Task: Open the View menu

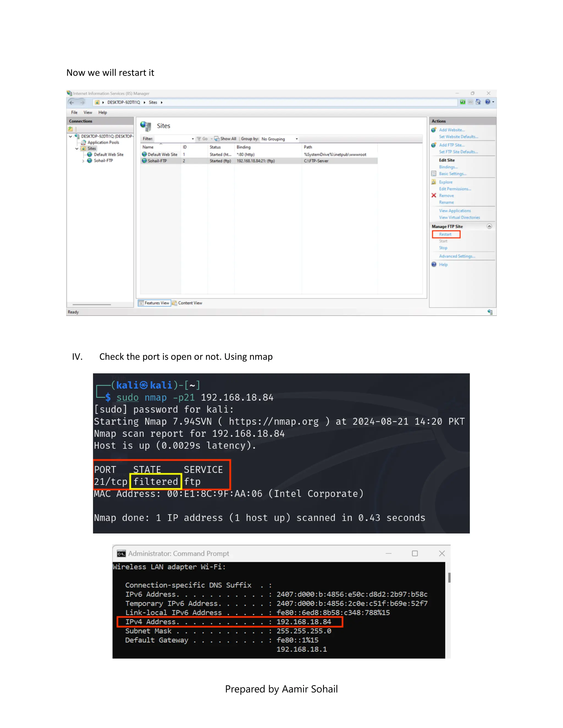Action: pos(88,112)
